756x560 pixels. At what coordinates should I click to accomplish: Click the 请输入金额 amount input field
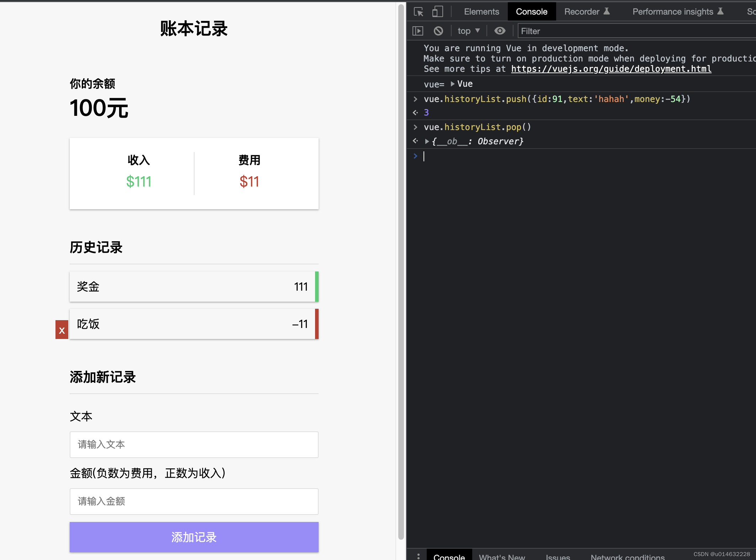tap(194, 501)
